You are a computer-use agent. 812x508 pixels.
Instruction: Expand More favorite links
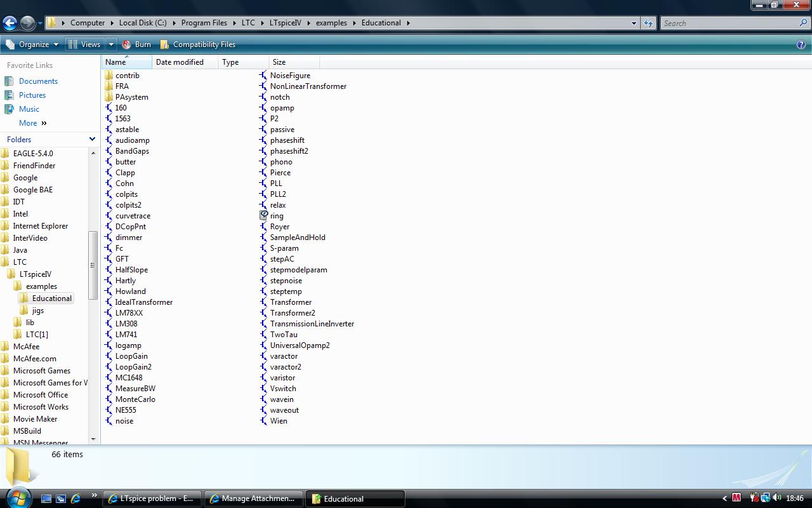click(32, 123)
